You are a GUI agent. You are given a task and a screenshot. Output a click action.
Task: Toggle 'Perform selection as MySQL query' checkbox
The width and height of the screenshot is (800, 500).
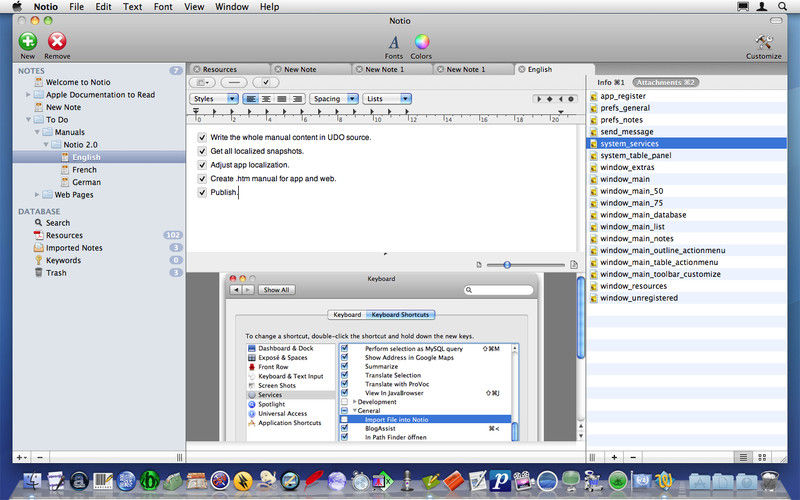click(x=344, y=348)
